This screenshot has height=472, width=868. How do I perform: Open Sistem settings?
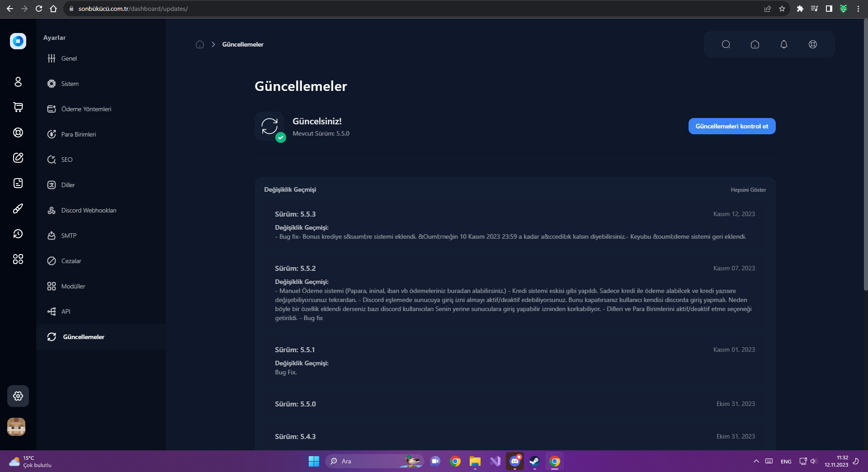coord(101,84)
